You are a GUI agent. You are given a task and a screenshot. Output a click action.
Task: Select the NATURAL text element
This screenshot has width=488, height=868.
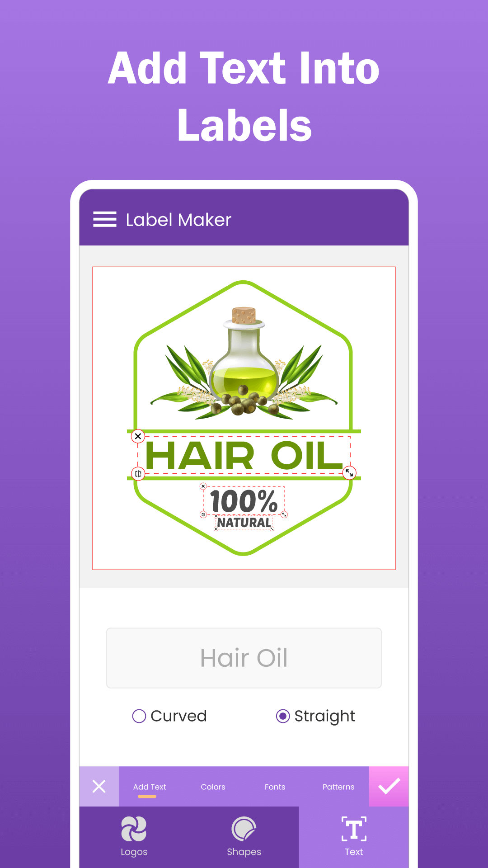pyautogui.click(x=244, y=522)
